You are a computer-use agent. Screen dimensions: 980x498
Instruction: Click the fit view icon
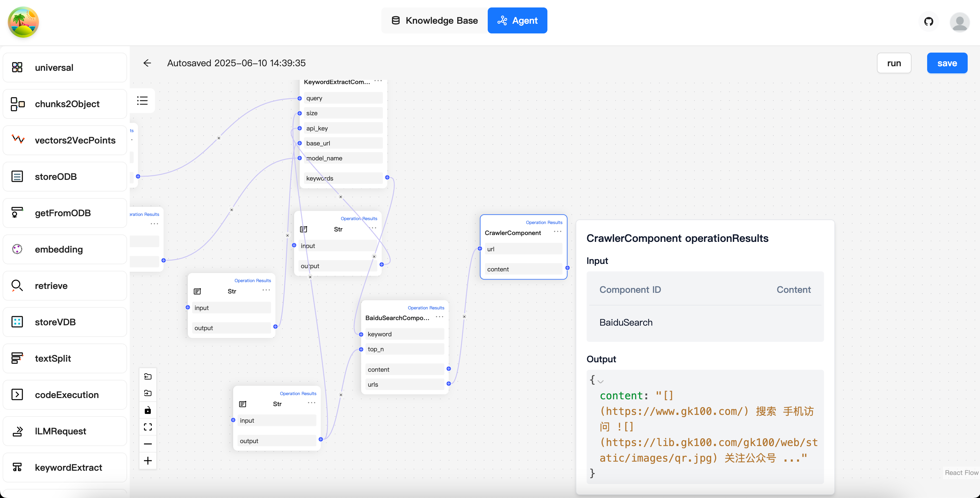(148, 427)
